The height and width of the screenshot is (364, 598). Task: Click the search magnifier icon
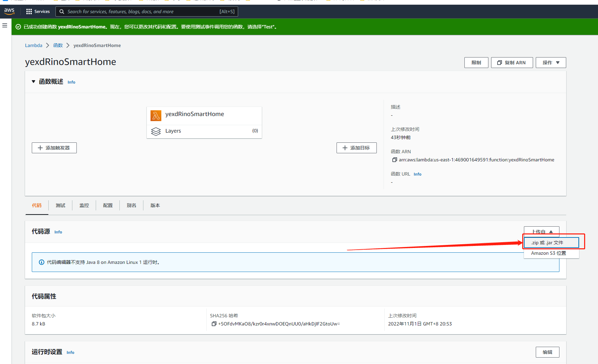click(62, 12)
